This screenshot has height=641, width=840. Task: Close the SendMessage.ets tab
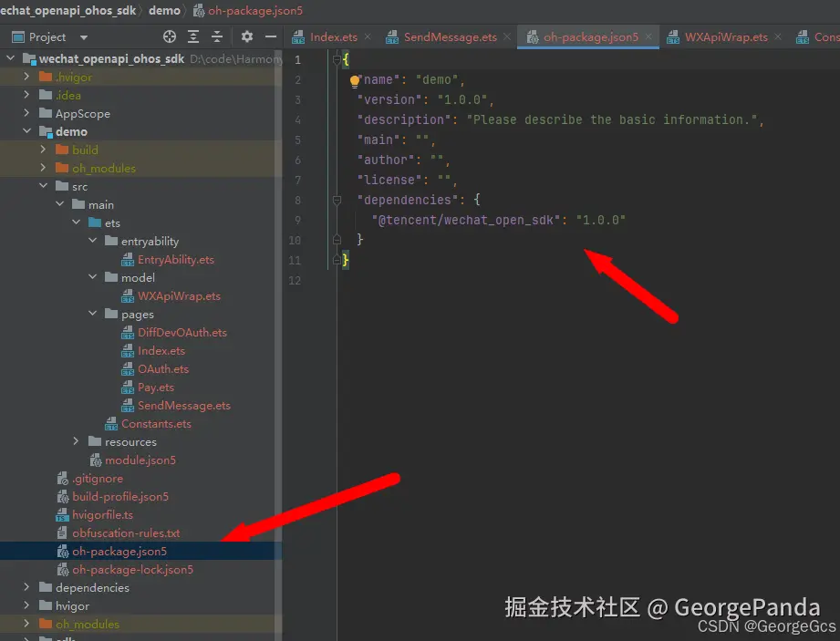click(x=507, y=36)
